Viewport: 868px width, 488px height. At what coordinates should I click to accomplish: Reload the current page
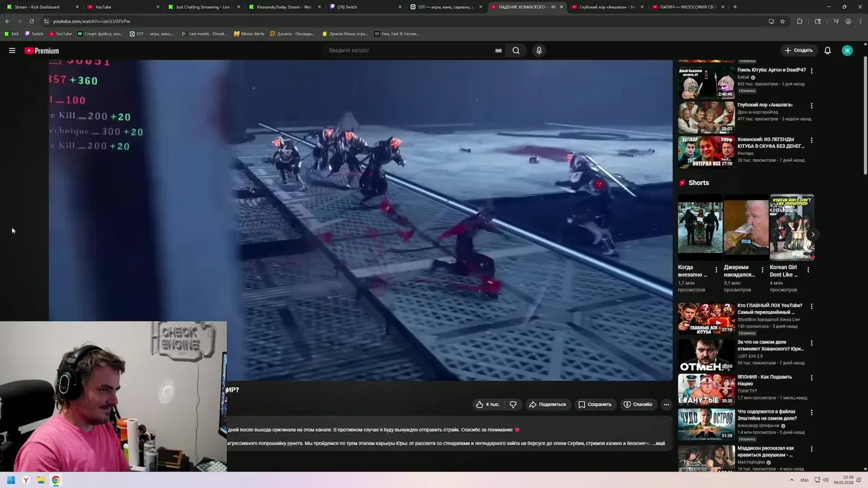point(31,21)
